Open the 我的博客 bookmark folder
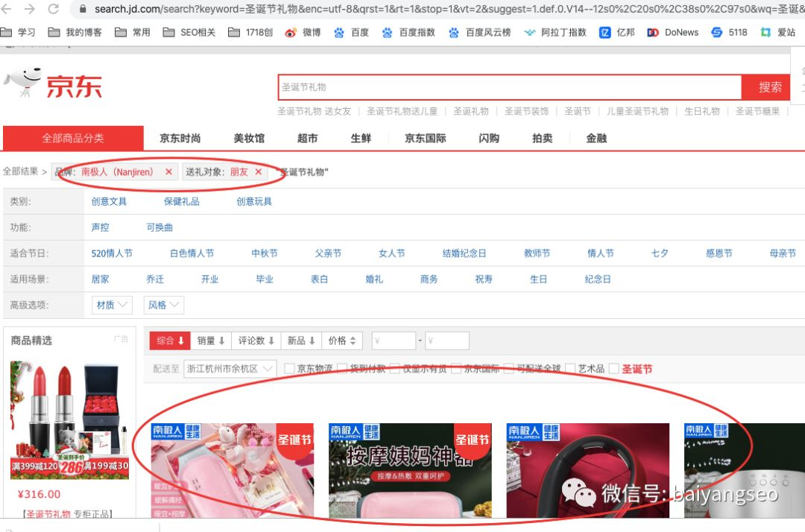The width and height of the screenshot is (805, 532). [x=75, y=32]
